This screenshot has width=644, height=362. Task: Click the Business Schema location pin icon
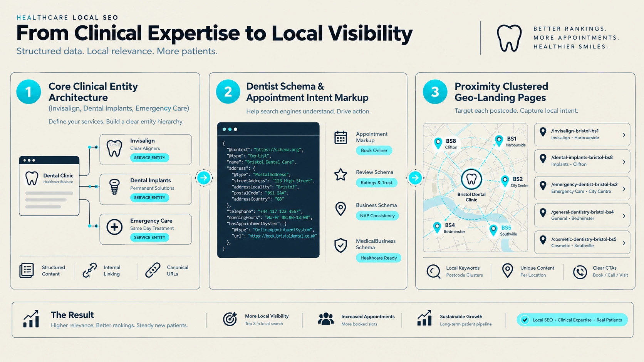(341, 209)
